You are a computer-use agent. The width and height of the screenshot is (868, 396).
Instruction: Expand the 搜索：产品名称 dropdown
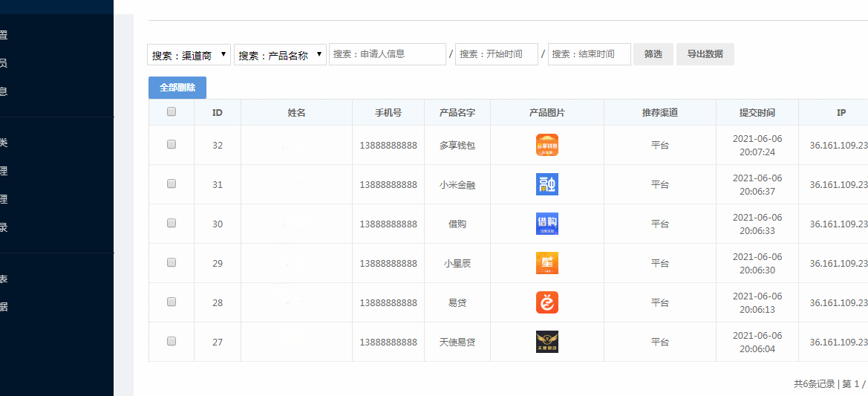(x=280, y=55)
